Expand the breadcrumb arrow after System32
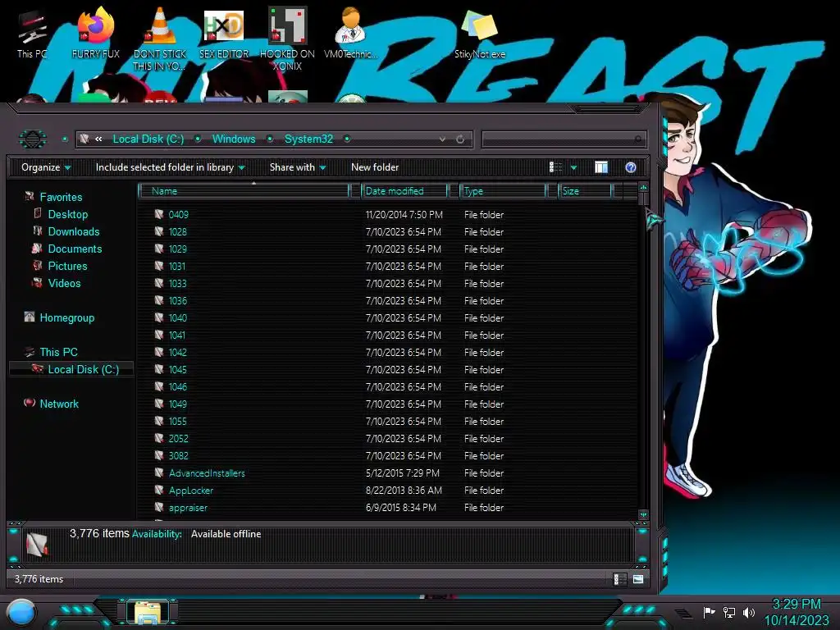 (x=347, y=139)
